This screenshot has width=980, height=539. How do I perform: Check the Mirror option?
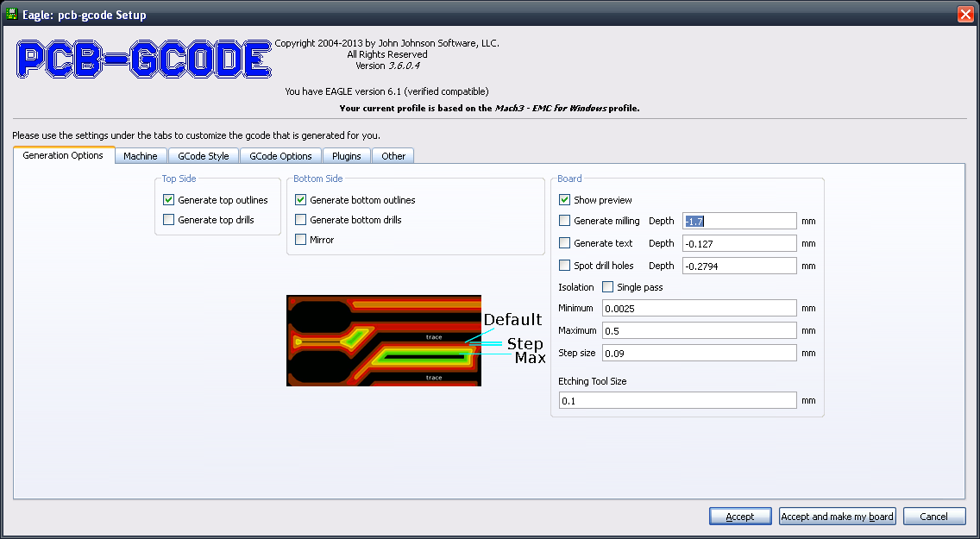tap(301, 240)
